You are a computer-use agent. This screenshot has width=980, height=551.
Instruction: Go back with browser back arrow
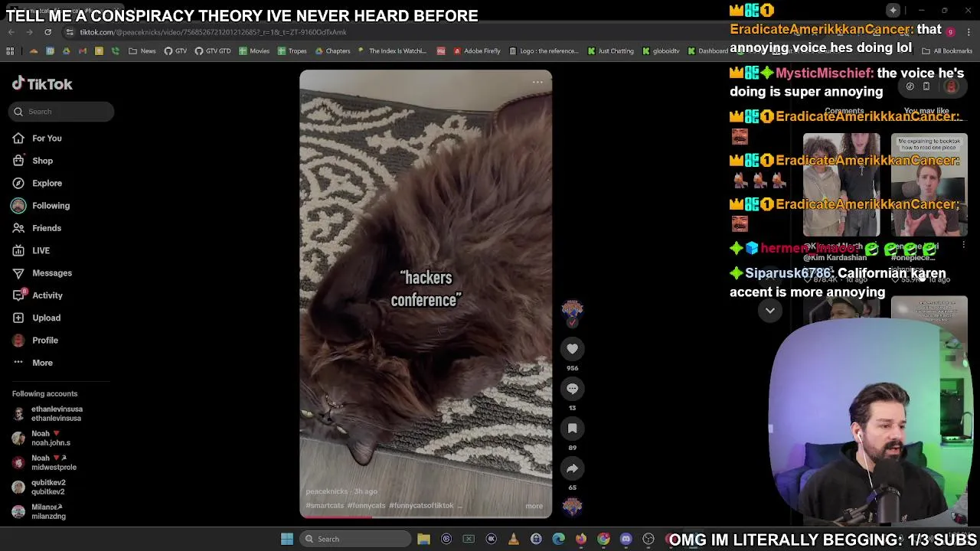click(x=11, y=32)
